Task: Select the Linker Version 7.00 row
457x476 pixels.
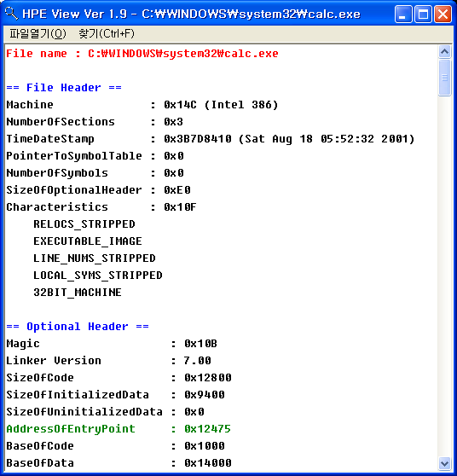Action: [x=108, y=360]
